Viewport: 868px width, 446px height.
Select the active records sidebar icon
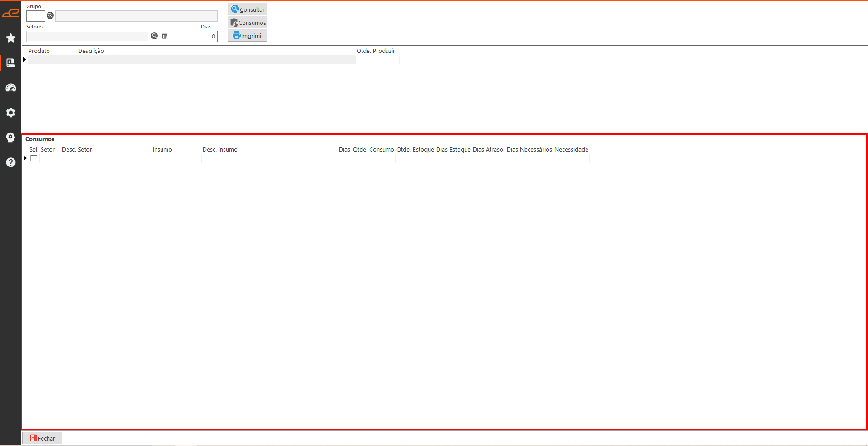click(x=11, y=63)
